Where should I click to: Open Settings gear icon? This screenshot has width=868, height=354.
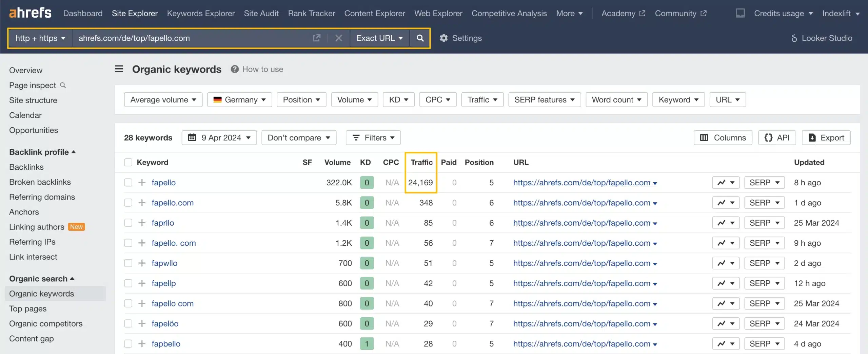point(443,38)
